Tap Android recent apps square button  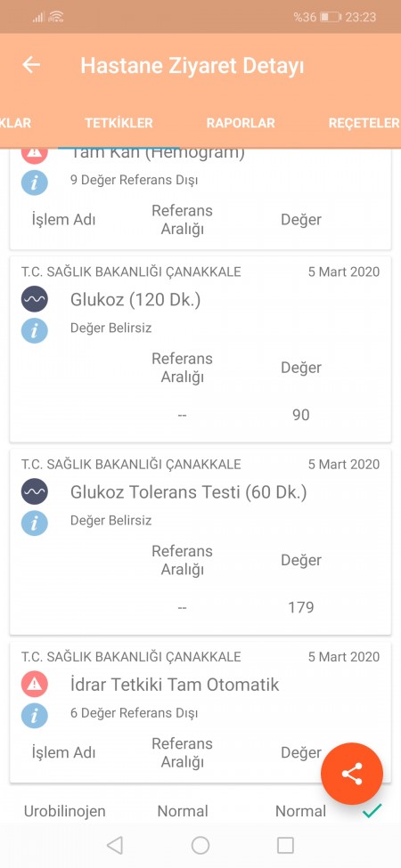pos(285,846)
